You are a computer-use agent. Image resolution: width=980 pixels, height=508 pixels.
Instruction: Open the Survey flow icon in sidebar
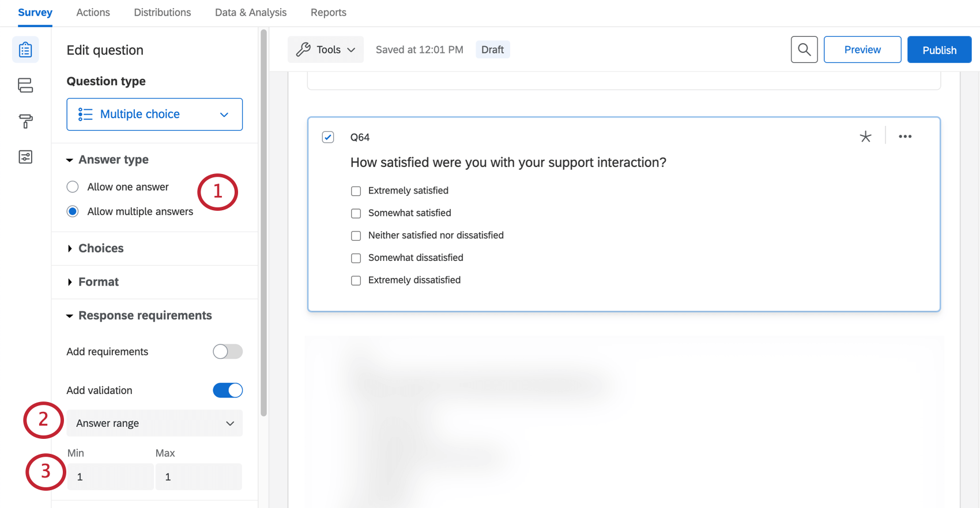click(x=25, y=86)
